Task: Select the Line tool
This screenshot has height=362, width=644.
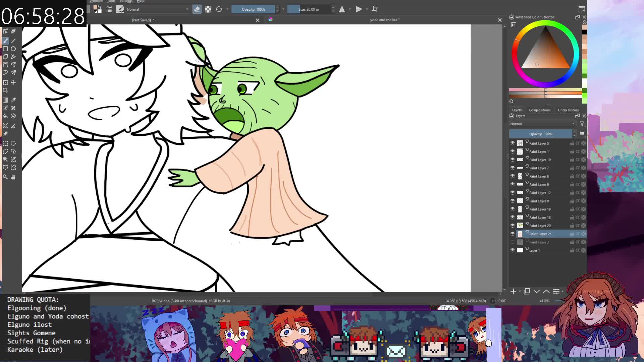Action: (x=13, y=41)
